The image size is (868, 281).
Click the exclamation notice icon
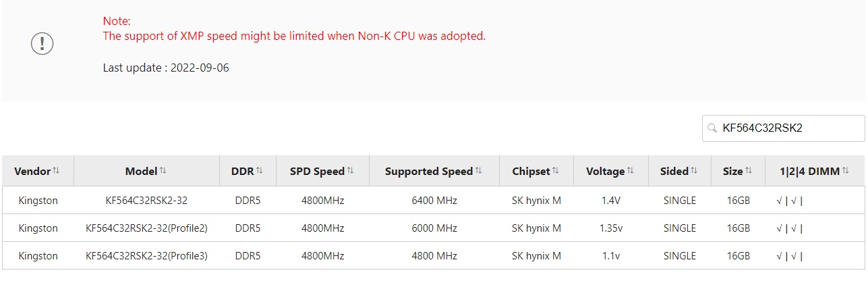[42, 44]
